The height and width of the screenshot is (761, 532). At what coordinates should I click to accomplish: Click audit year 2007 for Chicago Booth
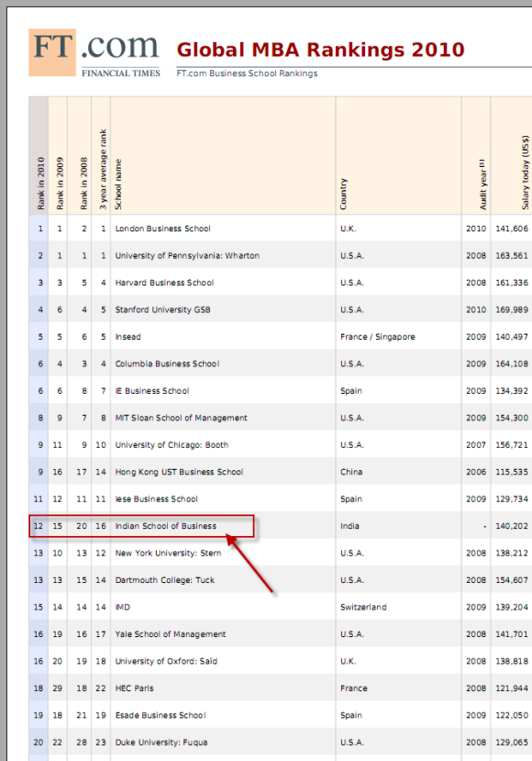[x=476, y=445]
